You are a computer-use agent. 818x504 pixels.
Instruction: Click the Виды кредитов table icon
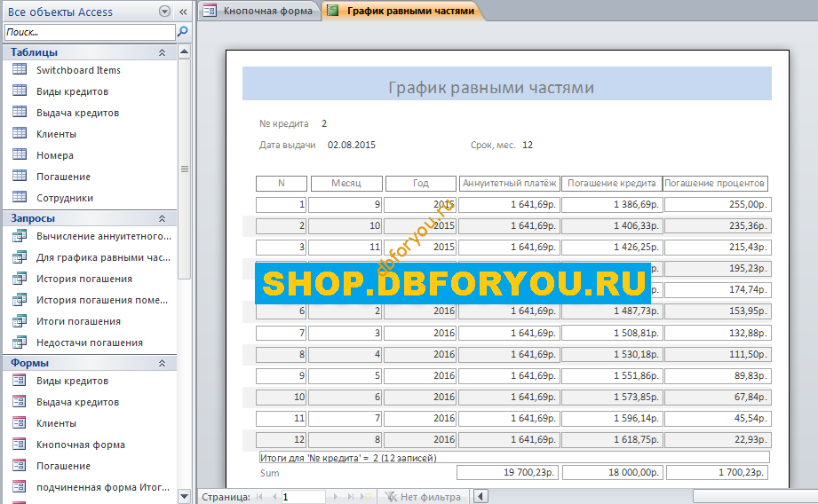(x=20, y=91)
